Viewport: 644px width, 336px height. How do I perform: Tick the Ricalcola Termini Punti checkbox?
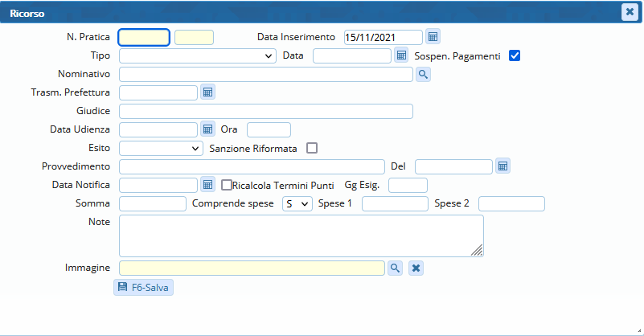tap(227, 185)
